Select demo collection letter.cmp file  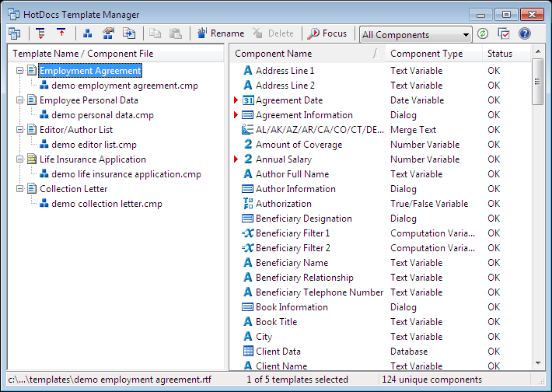pyautogui.click(x=107, y=204)
